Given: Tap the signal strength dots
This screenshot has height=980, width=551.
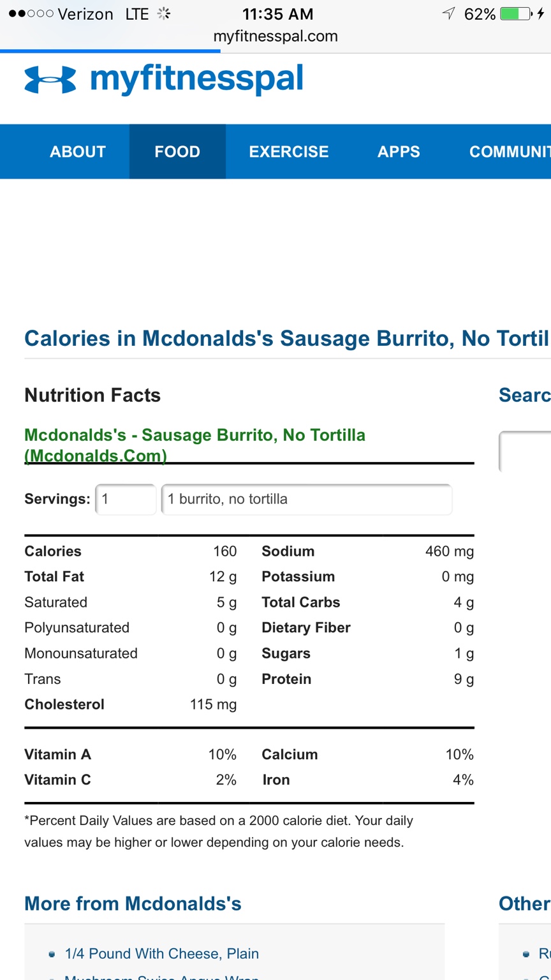Looking at the screenshot, I should pos(31,14).
